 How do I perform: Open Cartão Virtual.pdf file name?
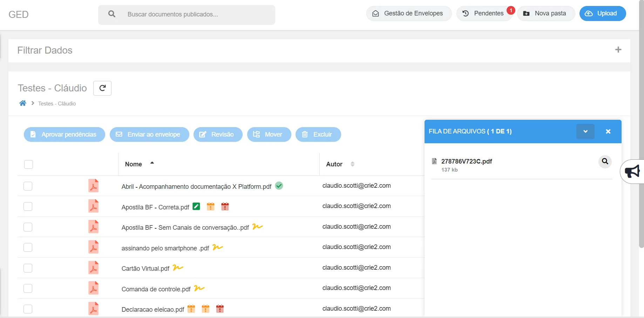coord(145,269)
